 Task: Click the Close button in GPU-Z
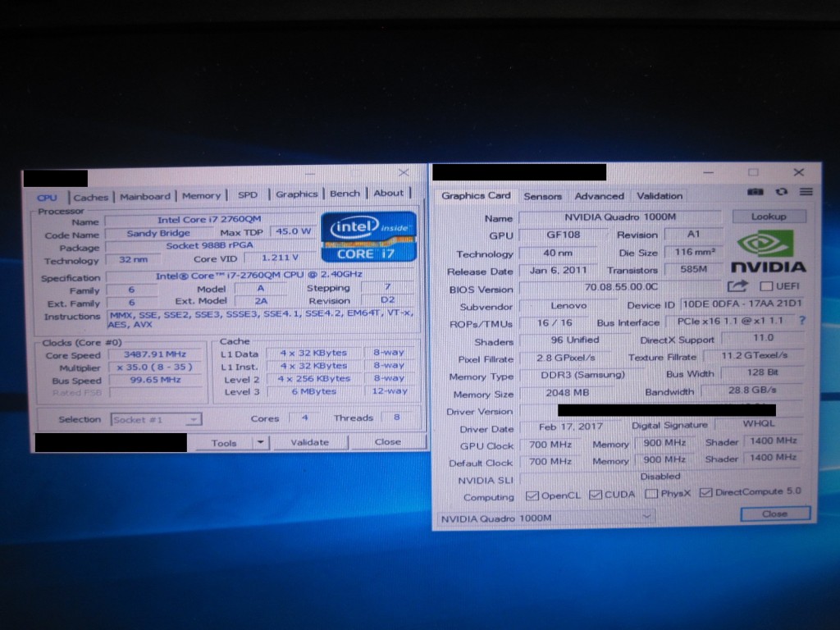click(774, 514)
